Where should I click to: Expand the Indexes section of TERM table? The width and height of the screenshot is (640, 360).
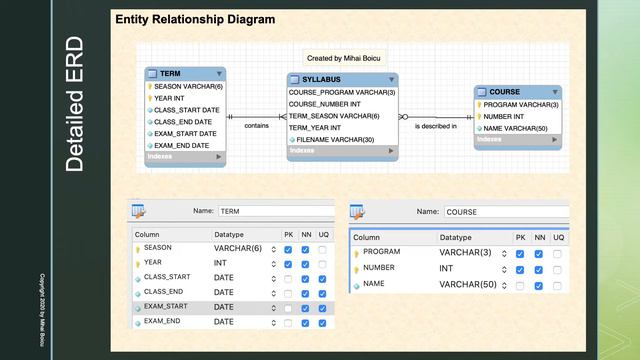pyautogui.click(x=219, y=157)
